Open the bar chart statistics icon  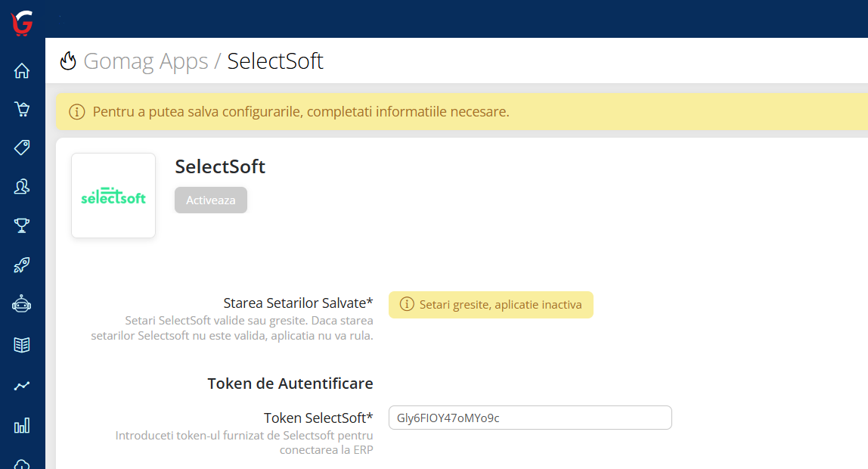22,424
